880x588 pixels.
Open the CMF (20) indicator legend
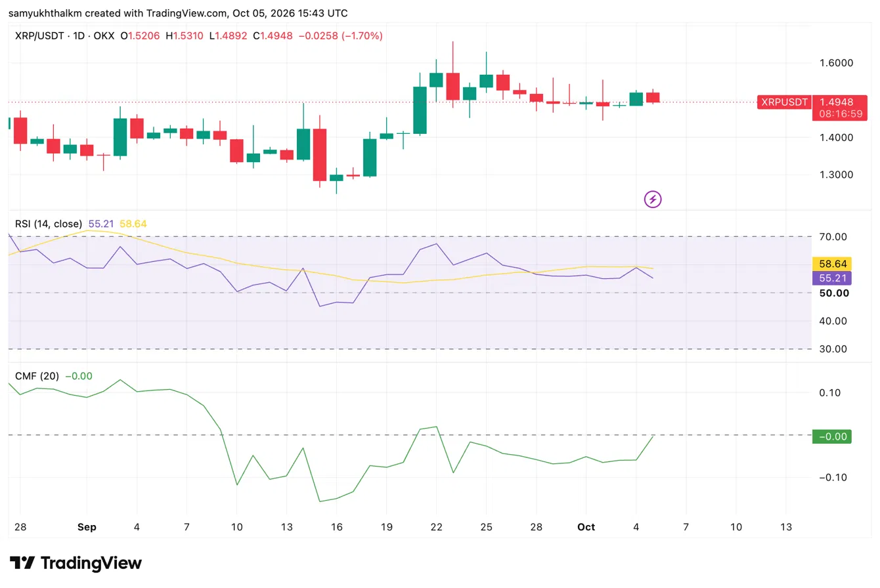point(37,376)
